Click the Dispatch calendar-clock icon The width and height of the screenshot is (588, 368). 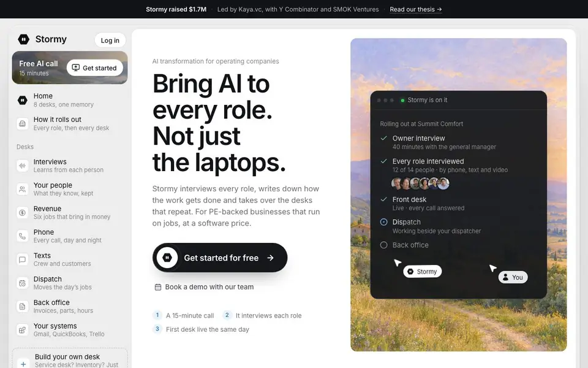tap(23, 283)
